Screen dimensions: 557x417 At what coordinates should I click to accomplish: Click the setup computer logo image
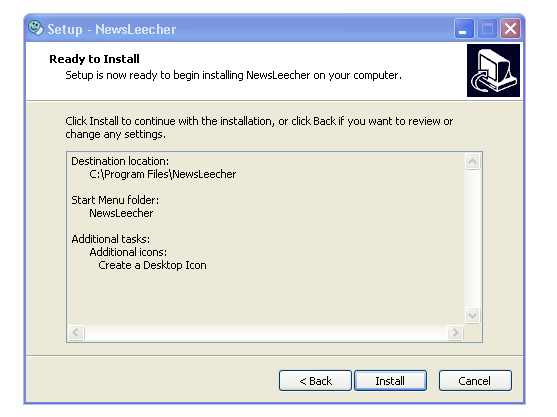click(493, 70)
